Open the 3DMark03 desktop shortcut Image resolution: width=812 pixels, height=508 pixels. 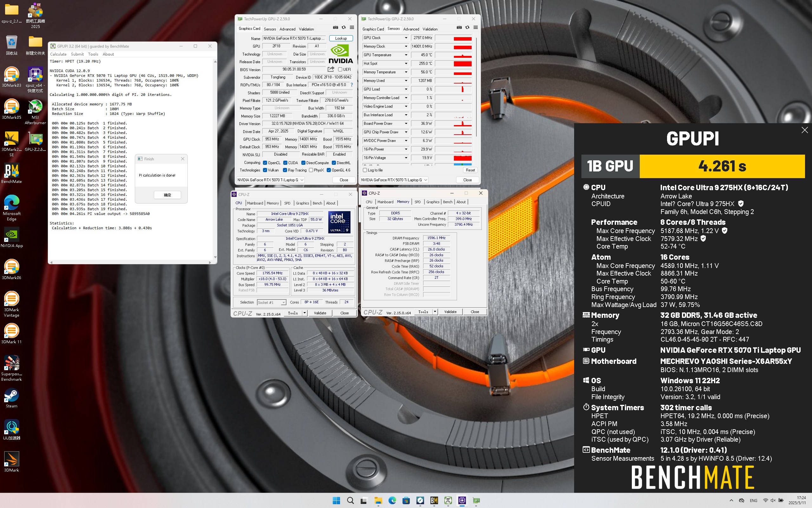click(x=12, y=77)
